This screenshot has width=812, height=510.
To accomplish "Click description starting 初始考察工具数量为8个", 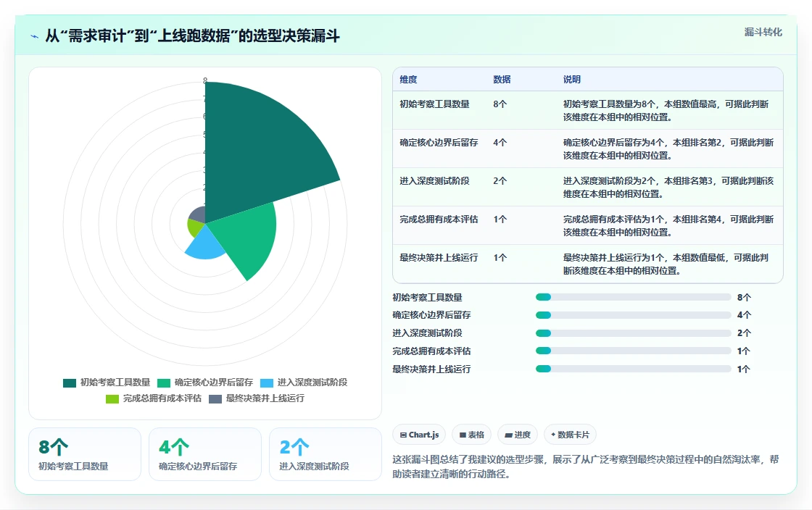I will (666, 111).
